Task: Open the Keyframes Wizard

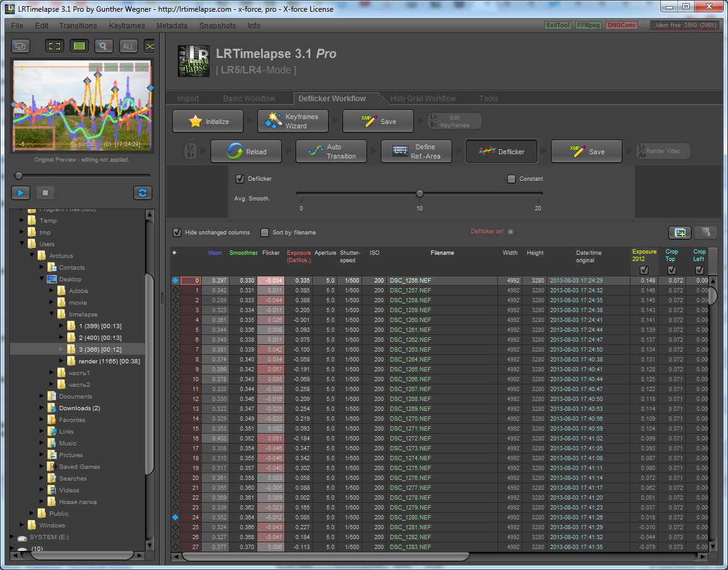Action: tap(292, 122)
